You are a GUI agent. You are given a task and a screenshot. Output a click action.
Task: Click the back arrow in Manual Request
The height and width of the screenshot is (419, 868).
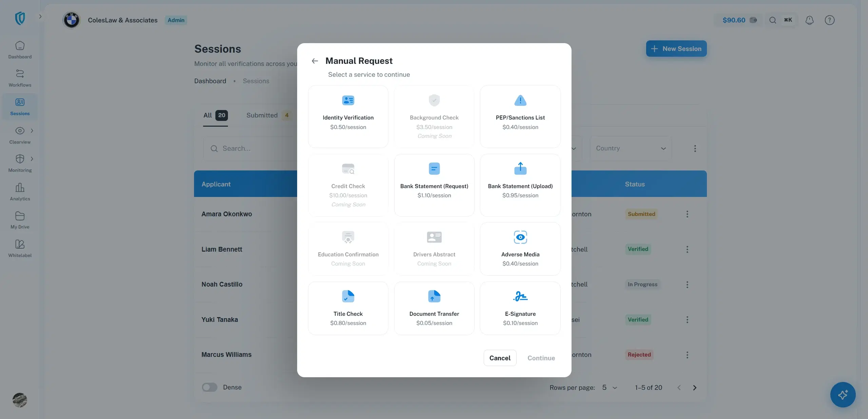315,61
